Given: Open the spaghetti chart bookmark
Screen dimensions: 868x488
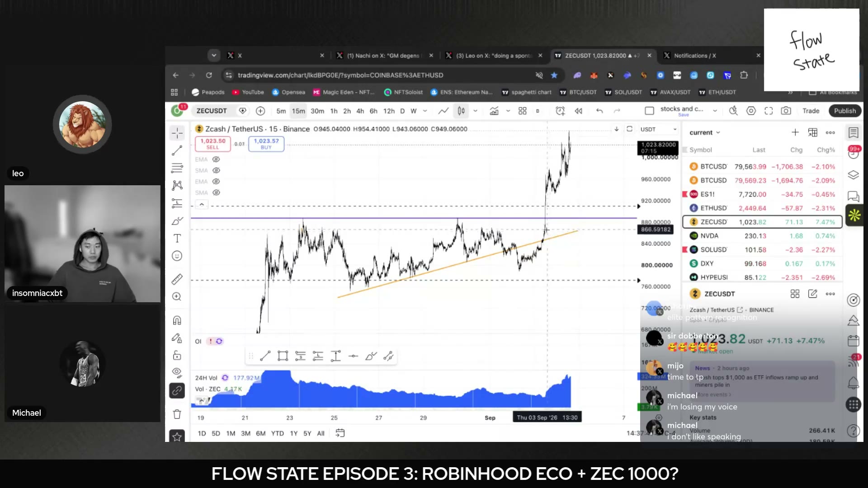Looking at the screenshot, I should tap(526, 92).
